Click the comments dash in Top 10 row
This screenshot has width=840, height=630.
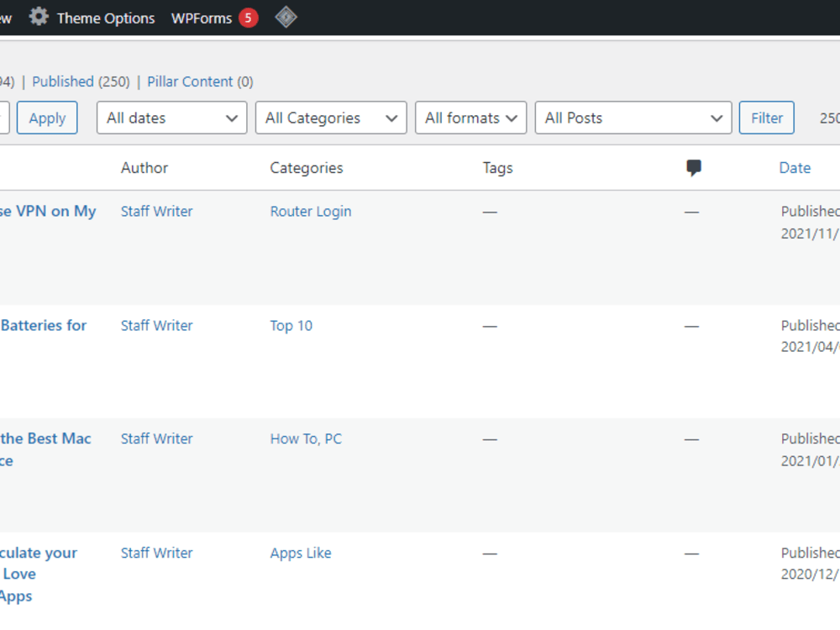[691, 326]
